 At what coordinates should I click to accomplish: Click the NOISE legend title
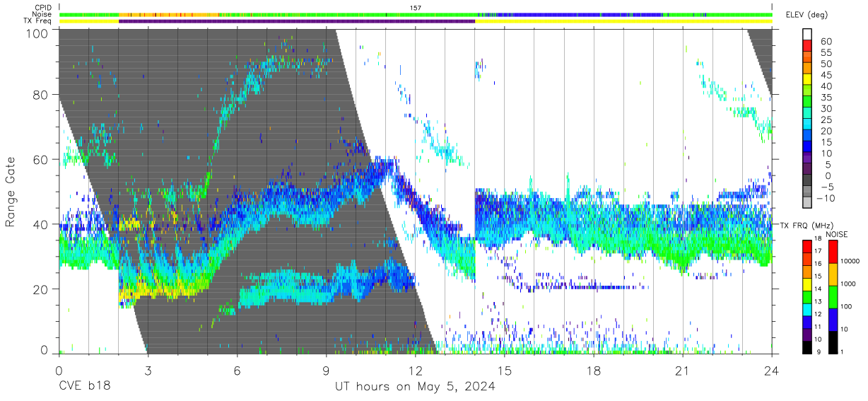(837, 234)
